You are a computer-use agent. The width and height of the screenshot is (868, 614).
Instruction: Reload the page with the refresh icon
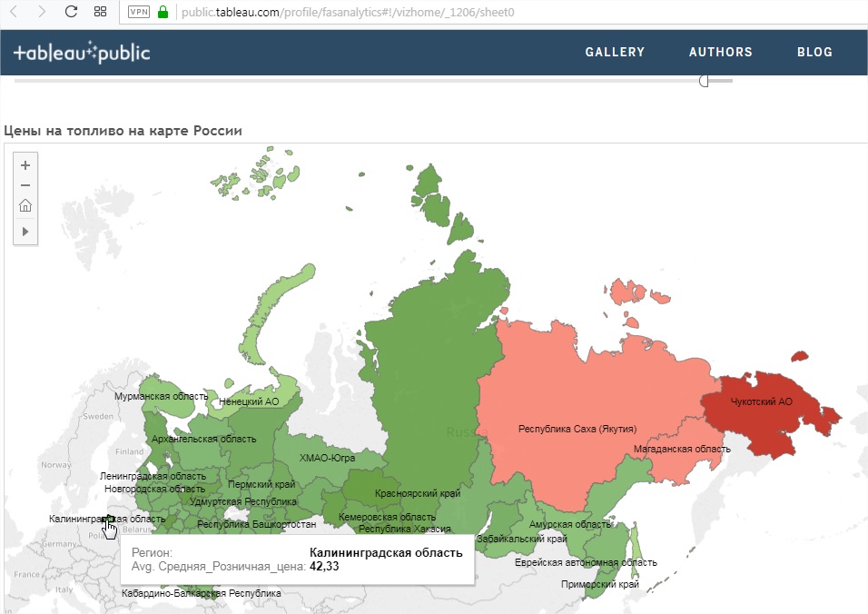coord(71,12)
